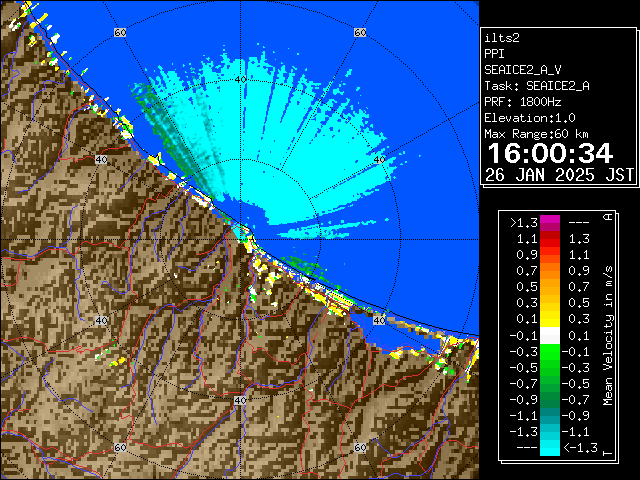The image size is (640, 480).
Task: Click the 40 range label inside the cyan echo
Action: (241, 80)
